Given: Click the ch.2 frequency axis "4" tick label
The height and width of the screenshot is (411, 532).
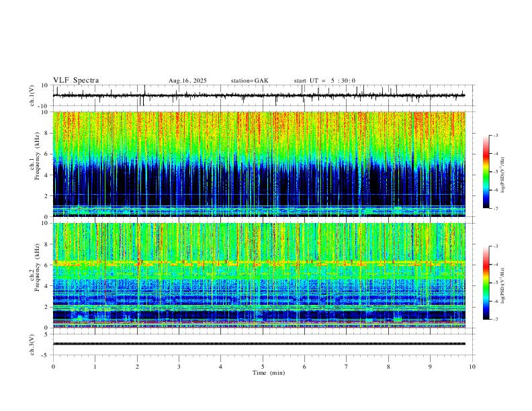Looking at the screenshot, I should [46, 286].
